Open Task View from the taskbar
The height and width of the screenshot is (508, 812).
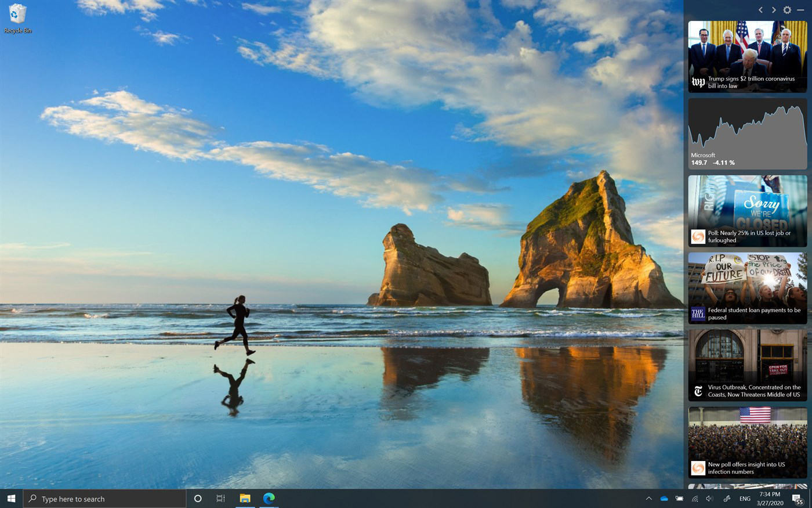220,498
